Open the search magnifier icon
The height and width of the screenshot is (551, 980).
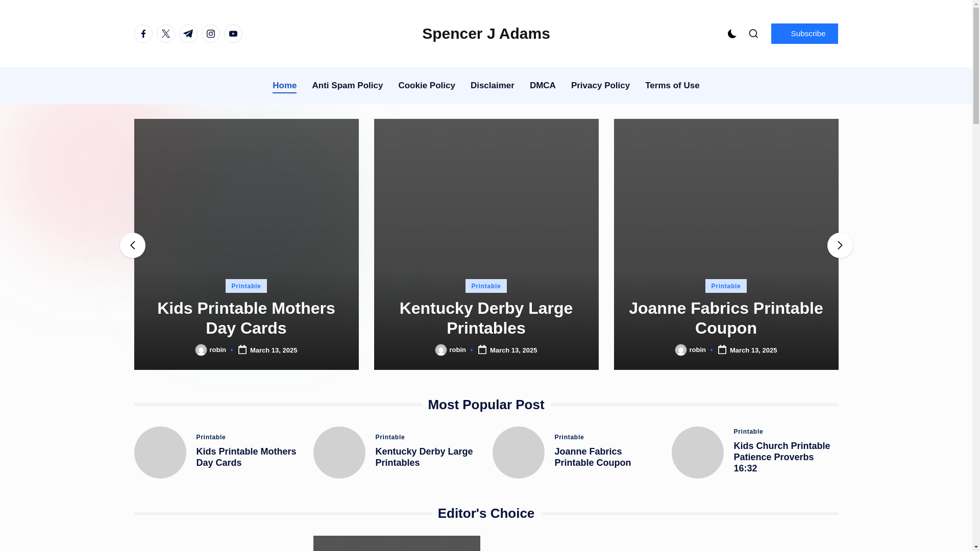point(753,34)
